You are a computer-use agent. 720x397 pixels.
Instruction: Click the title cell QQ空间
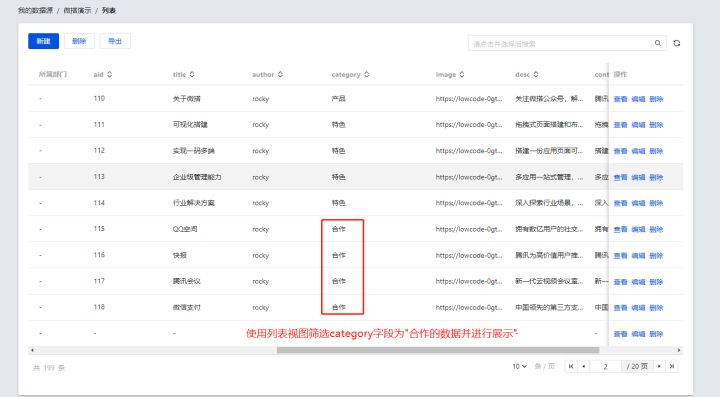(x=185, y=229)
